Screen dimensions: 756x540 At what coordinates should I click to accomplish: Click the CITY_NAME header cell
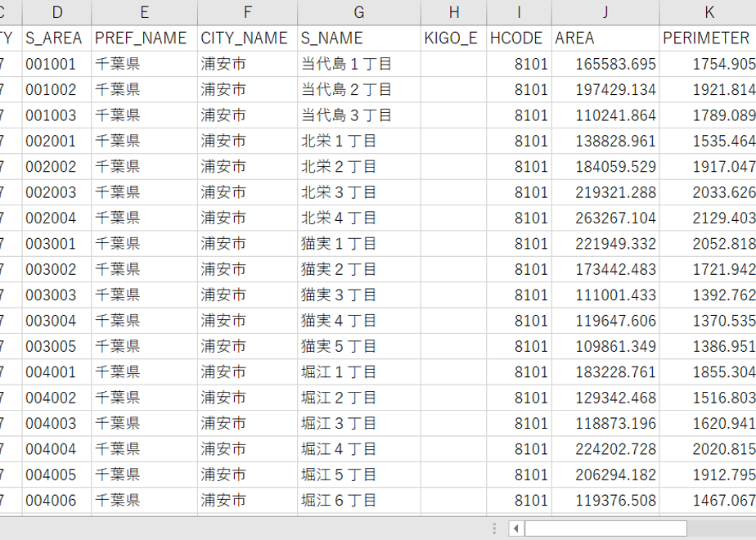click(247, 38)
